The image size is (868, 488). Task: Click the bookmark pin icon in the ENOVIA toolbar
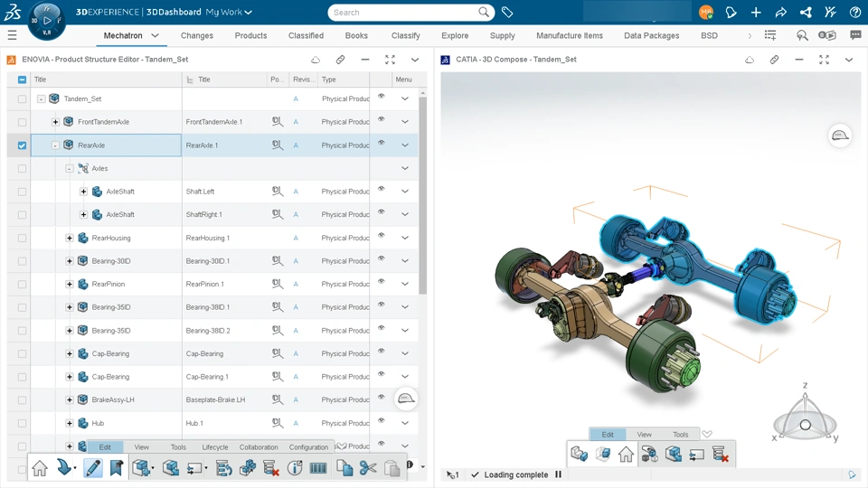(x=117, y=468)
